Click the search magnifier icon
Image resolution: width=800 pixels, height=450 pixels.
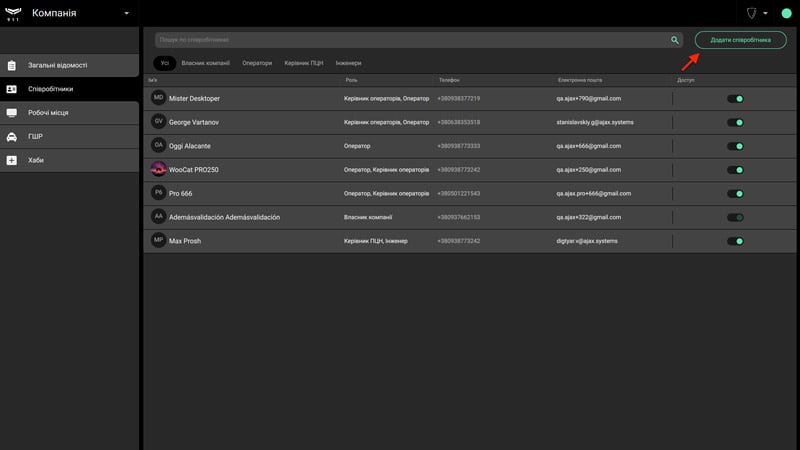(675, 40)
